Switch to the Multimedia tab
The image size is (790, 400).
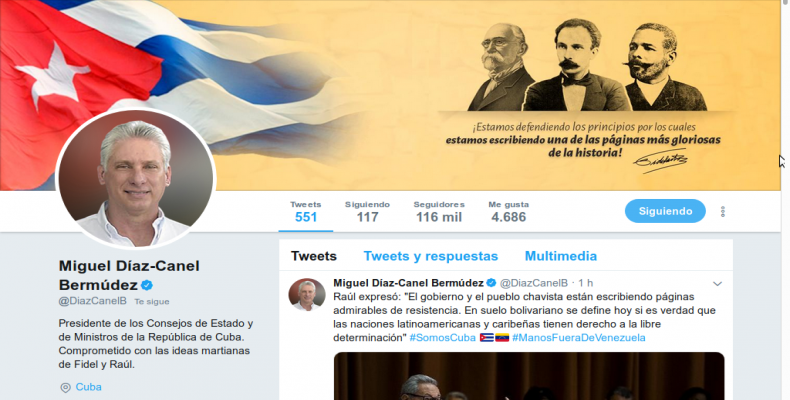561,256
